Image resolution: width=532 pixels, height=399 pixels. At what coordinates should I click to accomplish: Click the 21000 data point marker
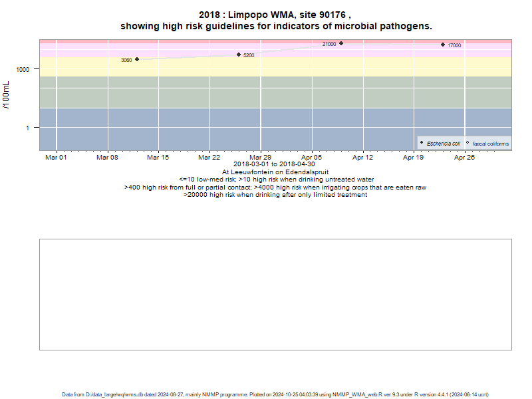click(x=341, y=43)
